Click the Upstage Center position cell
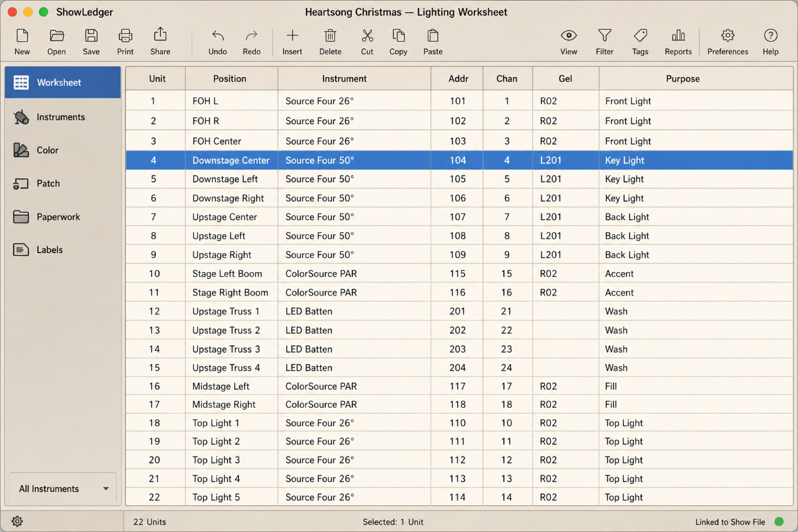 (x=232, y=217)
